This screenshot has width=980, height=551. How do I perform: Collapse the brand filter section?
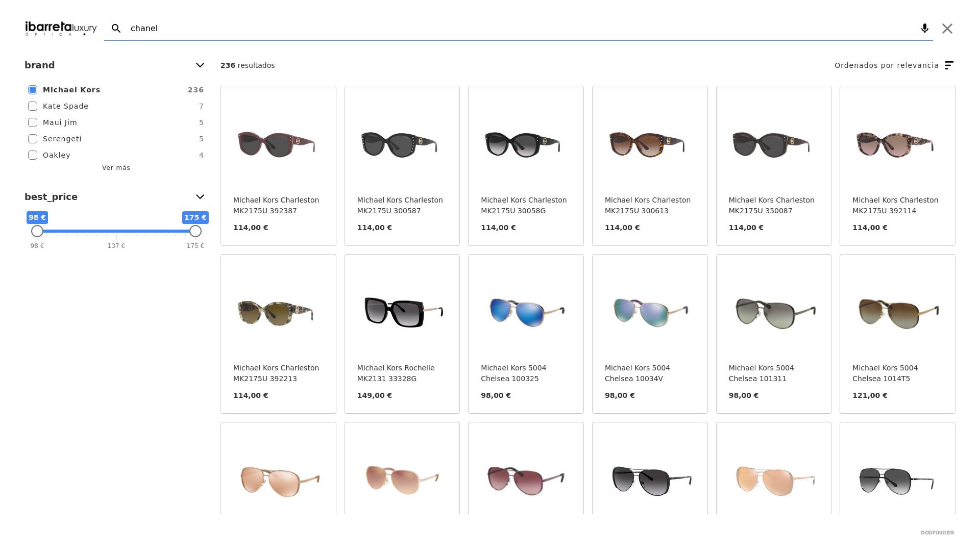click(200, 65)
